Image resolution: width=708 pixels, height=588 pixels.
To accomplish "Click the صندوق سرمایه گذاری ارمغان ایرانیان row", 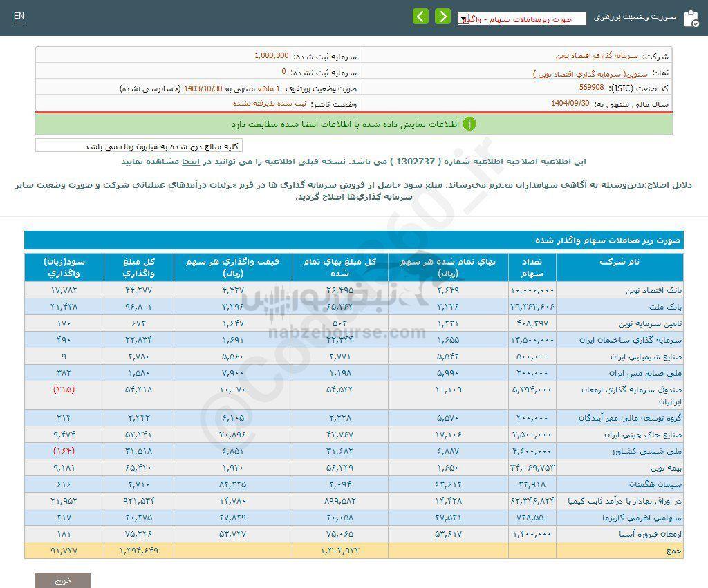I will tap(353, 395).
